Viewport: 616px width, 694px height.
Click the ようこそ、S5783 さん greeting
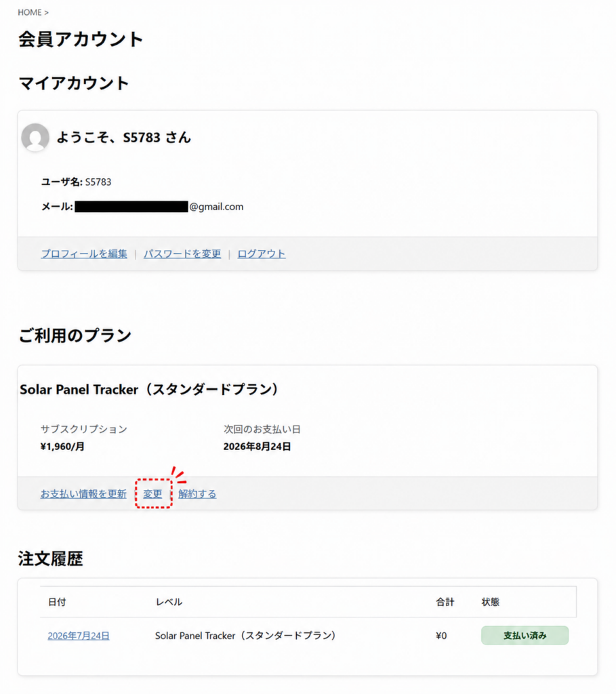[123, 137]
